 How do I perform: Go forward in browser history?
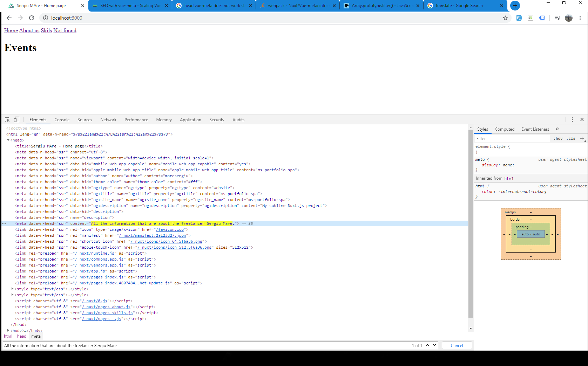pyautogui.click(x=20, y=18)
